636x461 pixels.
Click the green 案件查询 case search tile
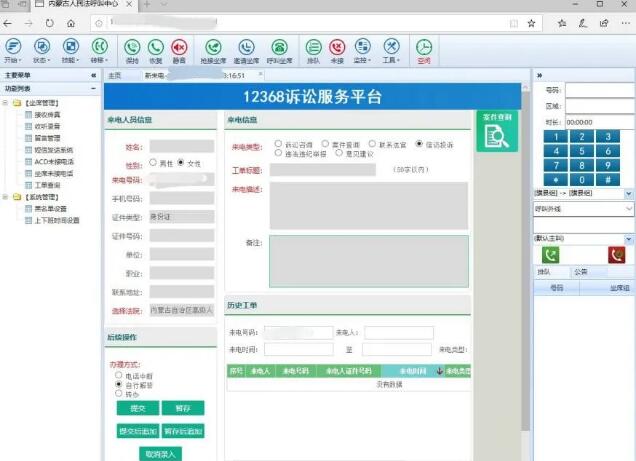coord(497,131)
